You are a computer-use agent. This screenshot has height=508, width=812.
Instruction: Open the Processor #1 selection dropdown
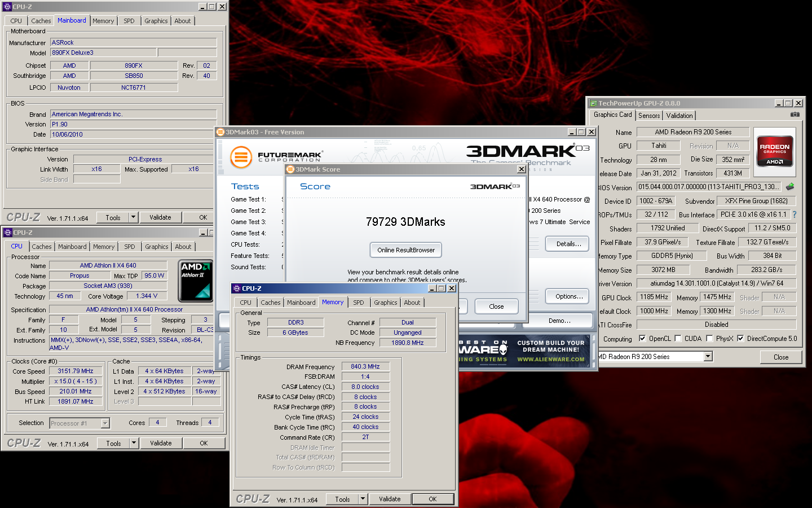105,423
